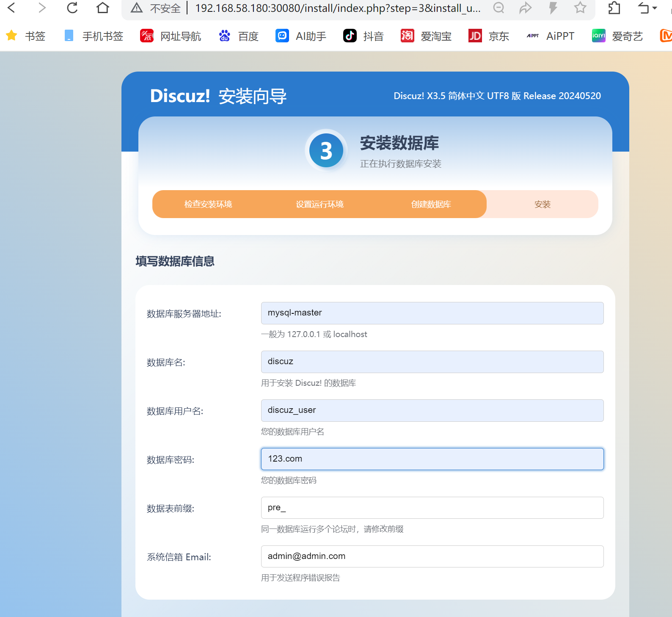Open the 爱奇艺 bookmark

(x=617, y=36)
